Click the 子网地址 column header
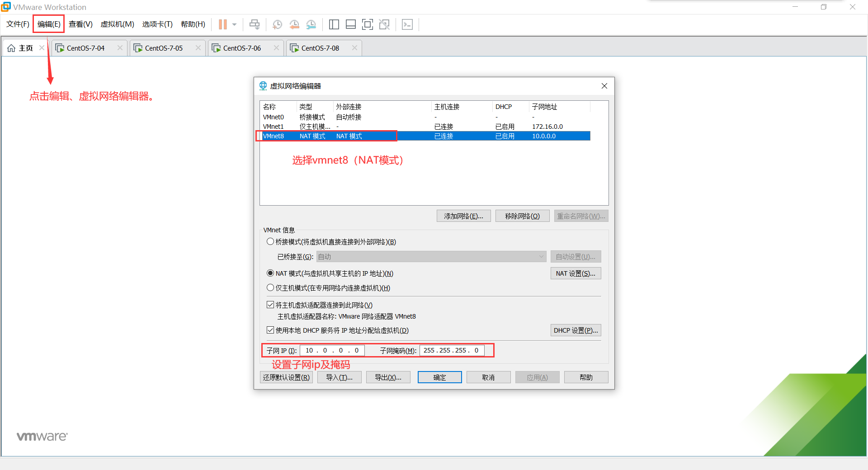 559,107
